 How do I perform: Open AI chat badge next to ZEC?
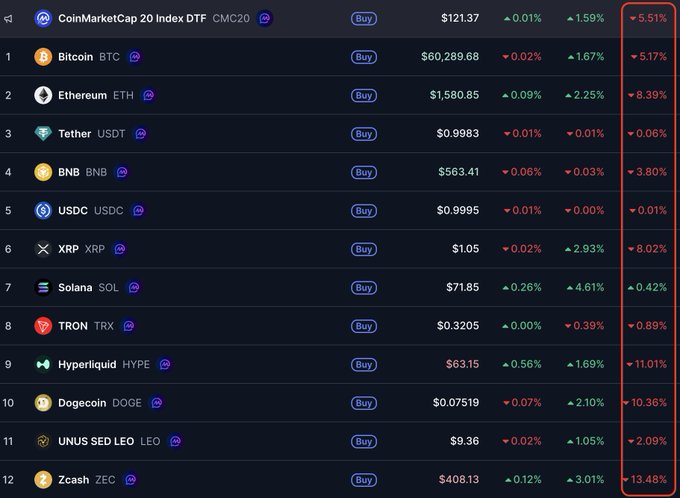131,480
